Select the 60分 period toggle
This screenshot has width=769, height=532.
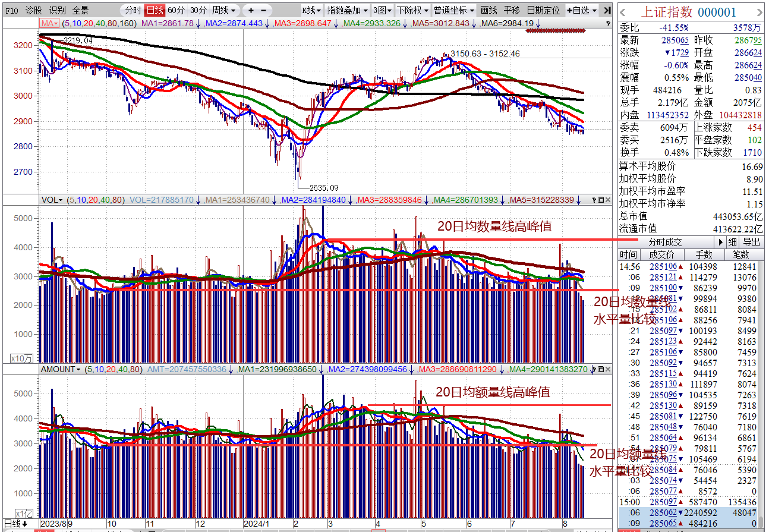[176, 10]
